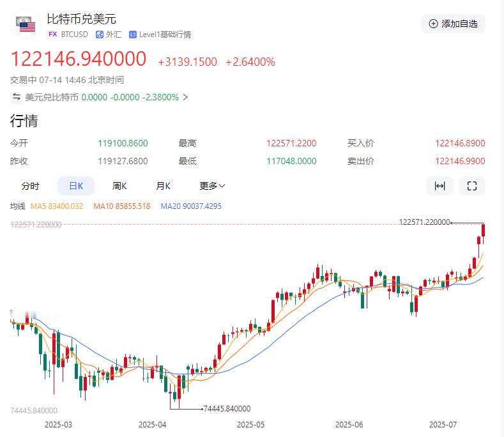
Task: Click the 昨收 value 119127.6800
Action: pyautogui.click(x=123, y=161)
